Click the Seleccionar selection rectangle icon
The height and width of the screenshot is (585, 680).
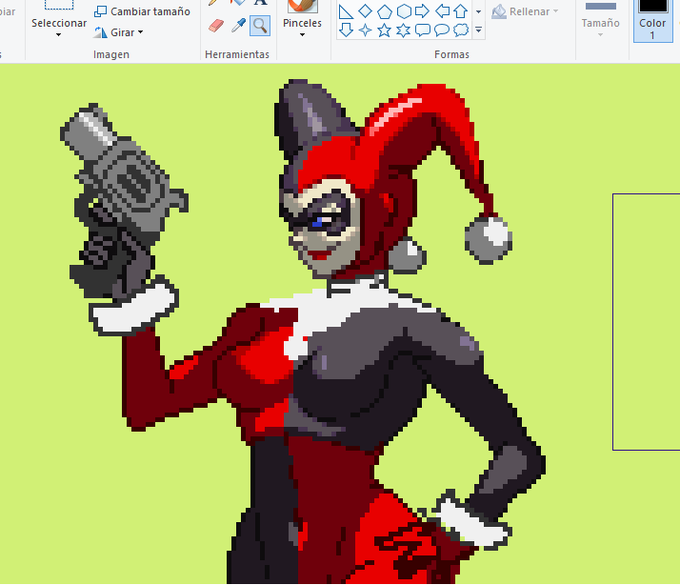(x=59, y=4)
